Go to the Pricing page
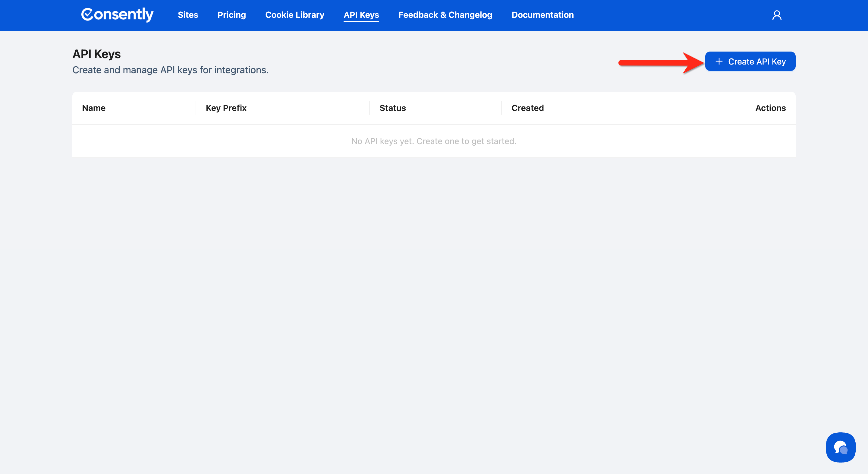The height and width of the screenshot is (474, 868). click(x=231, y=15)
